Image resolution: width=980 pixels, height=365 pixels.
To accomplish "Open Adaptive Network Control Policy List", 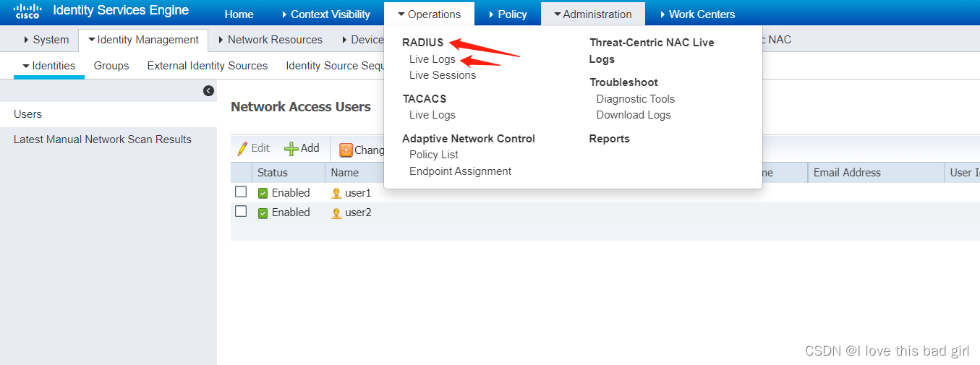I will (x=434, y=155).
